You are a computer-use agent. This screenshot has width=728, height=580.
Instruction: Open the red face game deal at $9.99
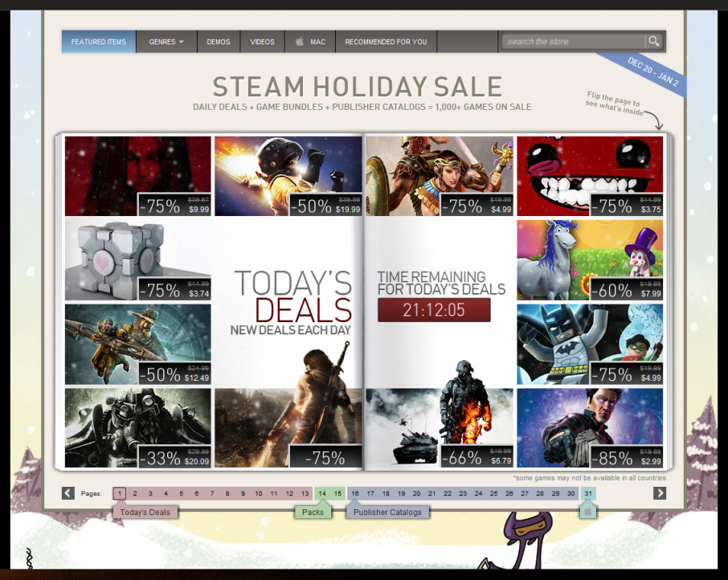coord(138,176)
